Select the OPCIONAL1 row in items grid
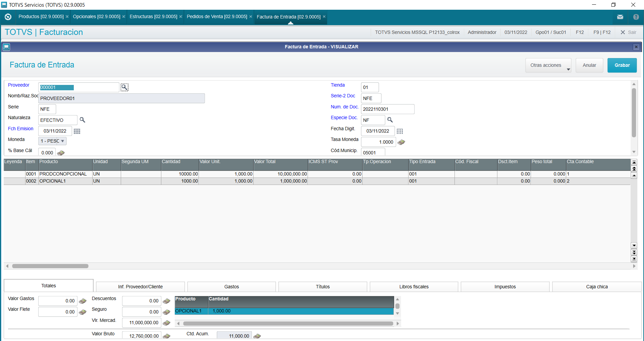The width and height of the screenshot is (644, 341). click(317, 181)
